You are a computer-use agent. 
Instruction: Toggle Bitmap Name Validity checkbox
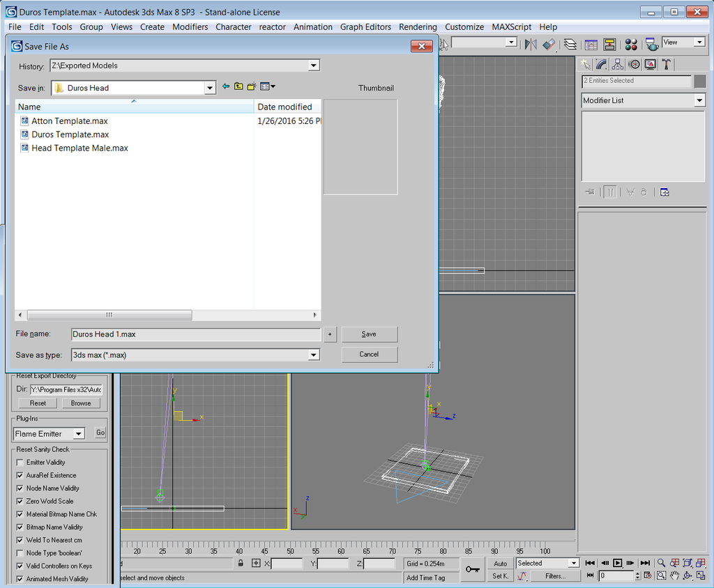(20, 527)
